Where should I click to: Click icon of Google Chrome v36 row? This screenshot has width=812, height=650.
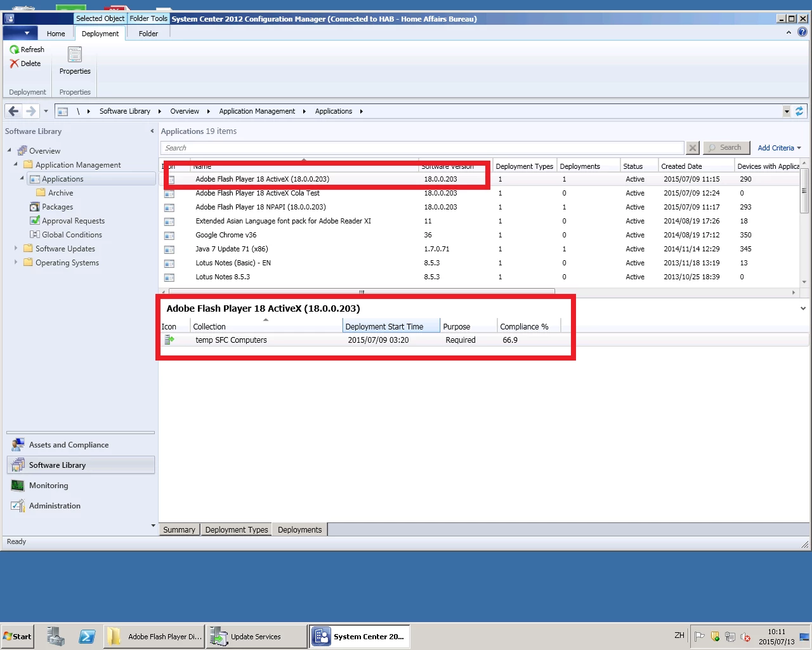point(169,235)
